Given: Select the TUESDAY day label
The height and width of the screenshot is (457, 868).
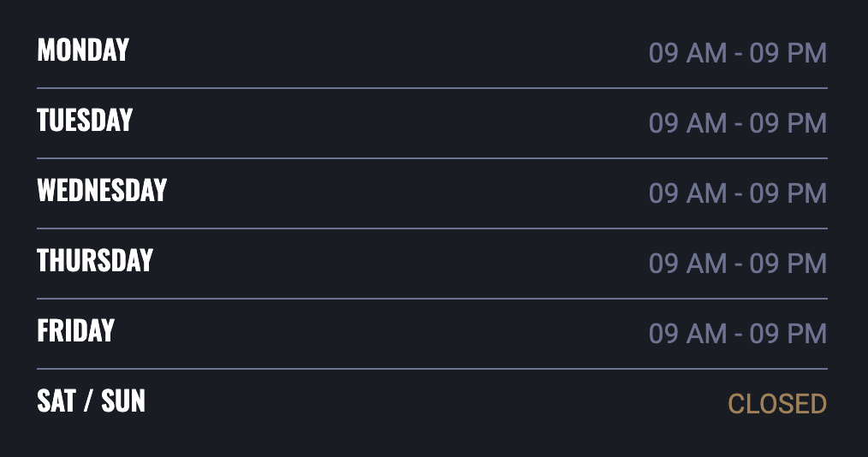Looking at the screenshot, I should pos(85,121).
